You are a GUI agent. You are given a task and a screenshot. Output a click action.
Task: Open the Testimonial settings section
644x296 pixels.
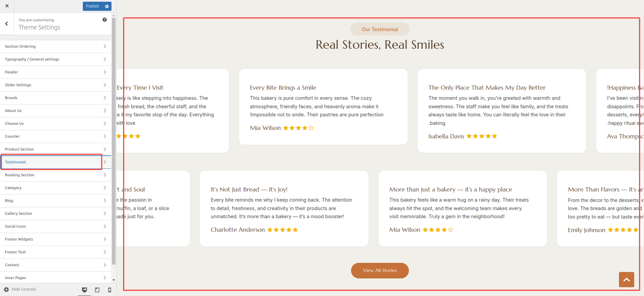[51, 162]
